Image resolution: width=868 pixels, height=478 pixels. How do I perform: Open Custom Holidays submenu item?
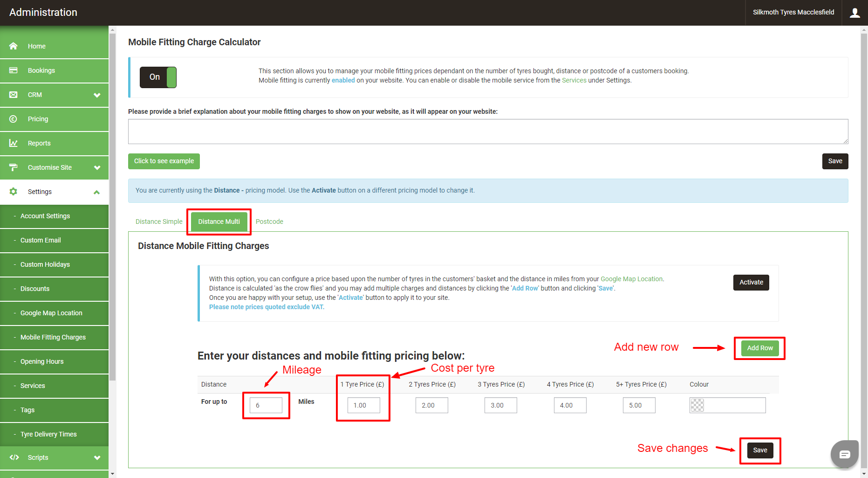pyautogui.click(x=54, y=264)
